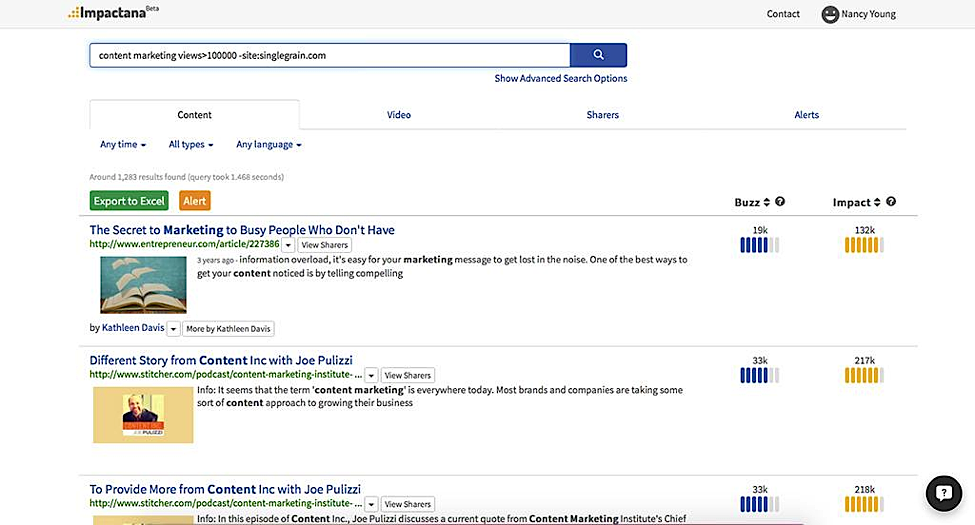Expand dropdown next to Kathleen Davis
This screenshot has height=525, width=975.
click(173, 328)
